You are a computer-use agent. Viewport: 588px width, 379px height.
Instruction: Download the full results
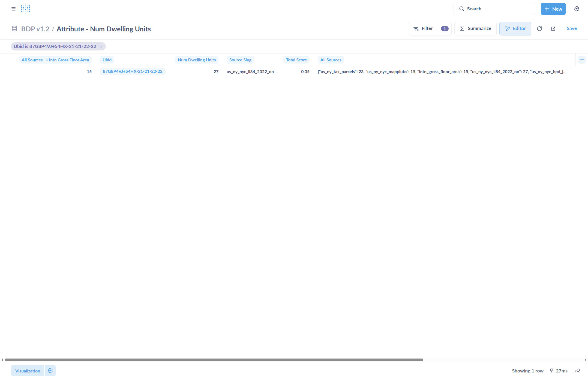coord(578,371)
